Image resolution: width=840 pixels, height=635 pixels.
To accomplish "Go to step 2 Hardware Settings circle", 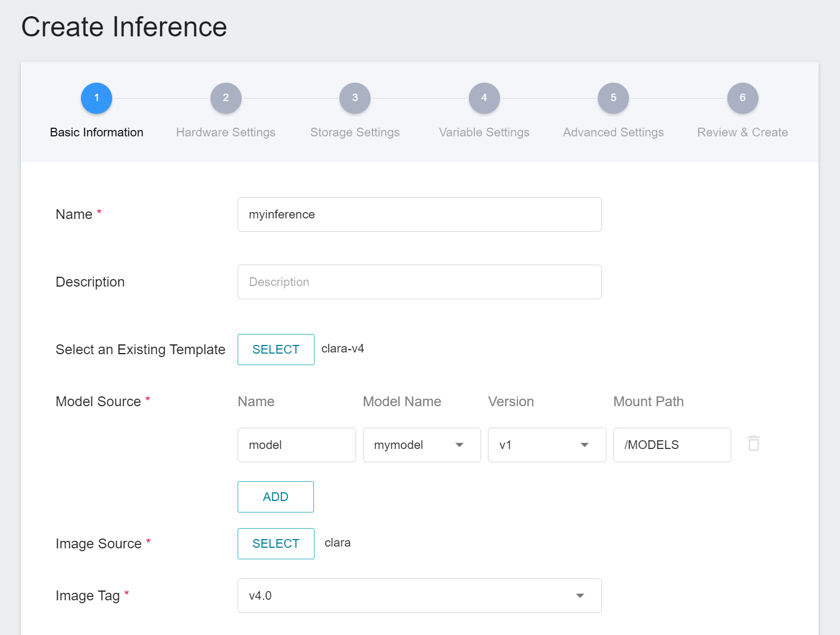I will (x=225, y=98).
